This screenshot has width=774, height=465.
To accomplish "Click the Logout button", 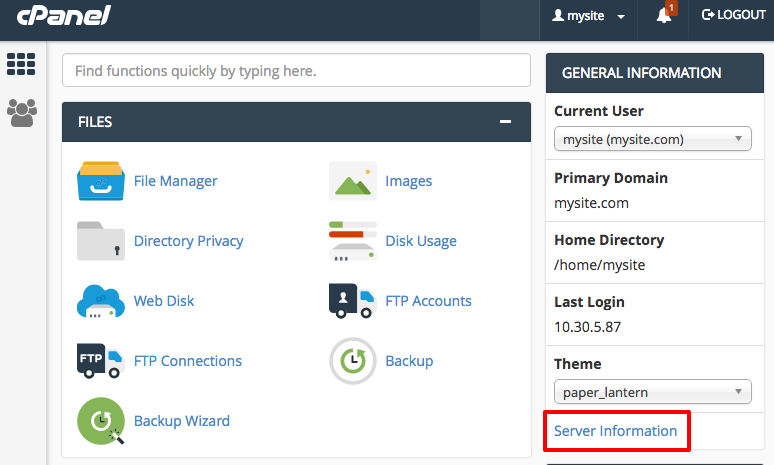I will tap(733, 16).
